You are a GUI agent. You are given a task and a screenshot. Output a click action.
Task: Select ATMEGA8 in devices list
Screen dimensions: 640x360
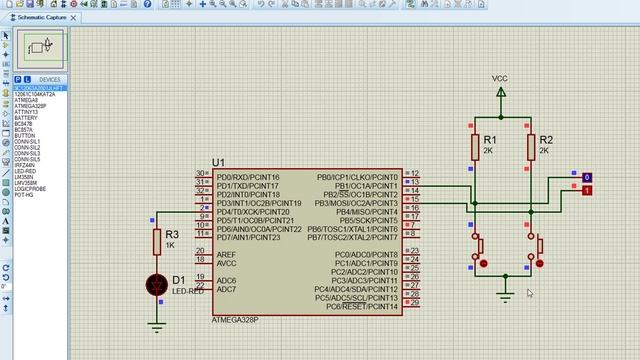(26, 100)
